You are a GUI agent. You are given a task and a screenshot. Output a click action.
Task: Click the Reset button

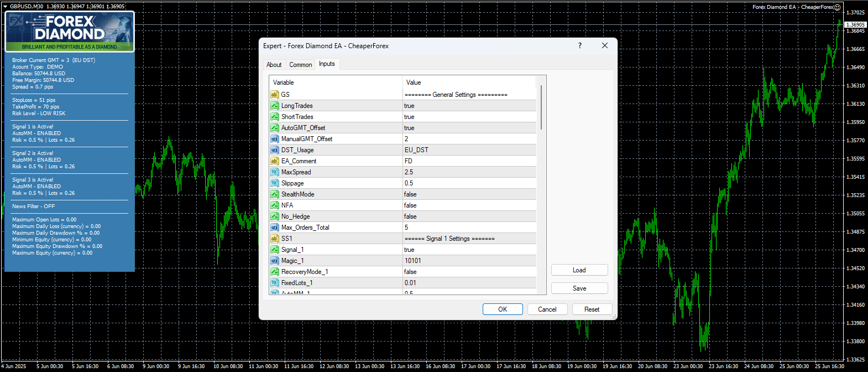tap(592, 309)
